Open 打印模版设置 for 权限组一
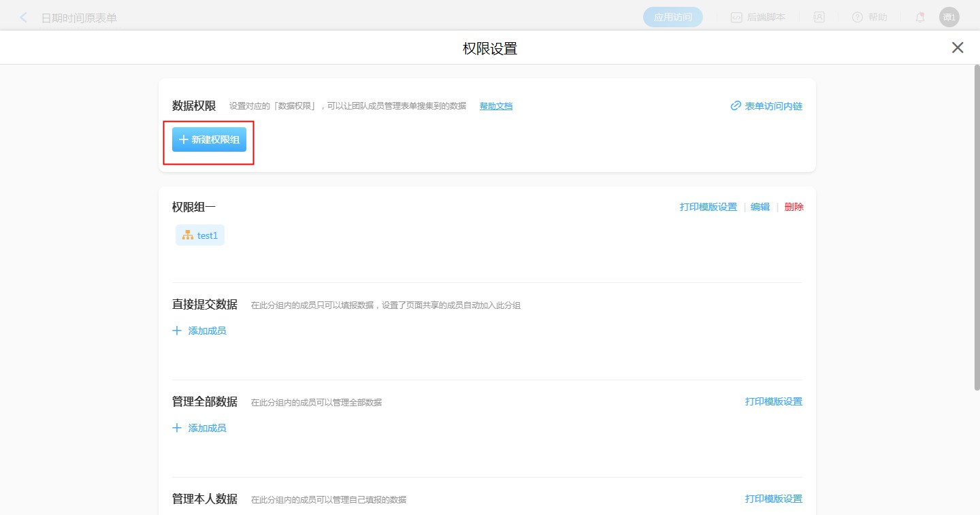The width and height of the screenshot is (980, 515). [708, 207]
